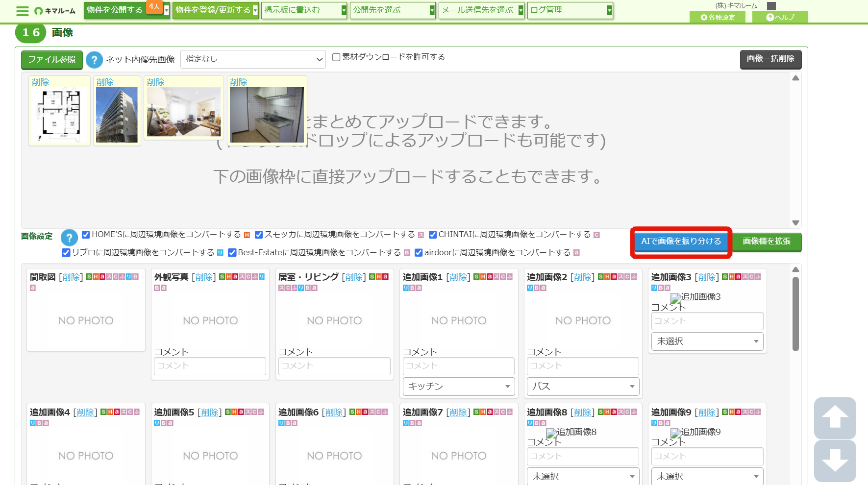The image size is (868, 485).
Task: Select the building exterior thumbnail
Action: 117,115
